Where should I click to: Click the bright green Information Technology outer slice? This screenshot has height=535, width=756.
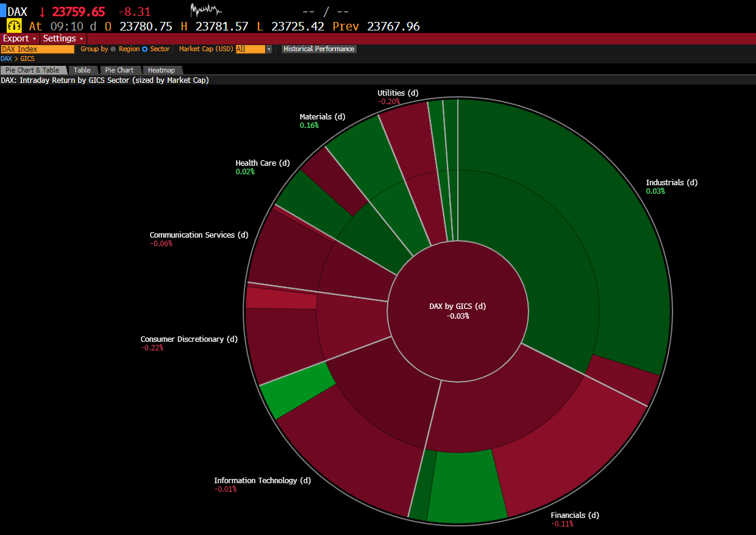pos(296,391)
